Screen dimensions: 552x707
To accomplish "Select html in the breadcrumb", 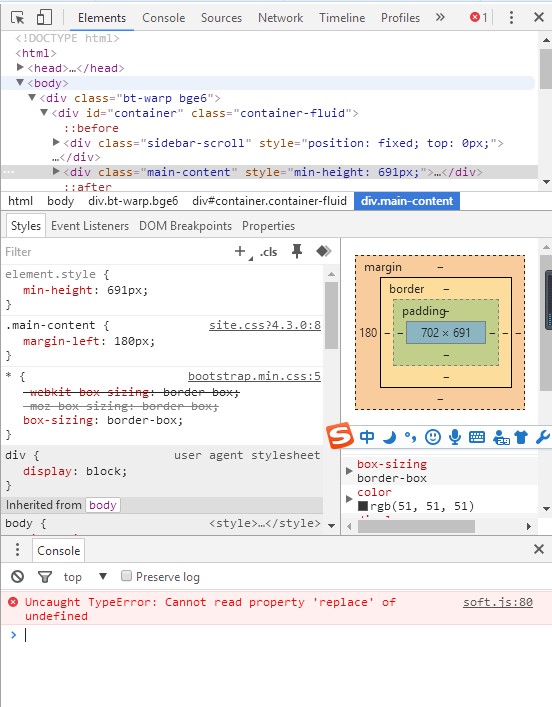I will click(x=20, y=201).
